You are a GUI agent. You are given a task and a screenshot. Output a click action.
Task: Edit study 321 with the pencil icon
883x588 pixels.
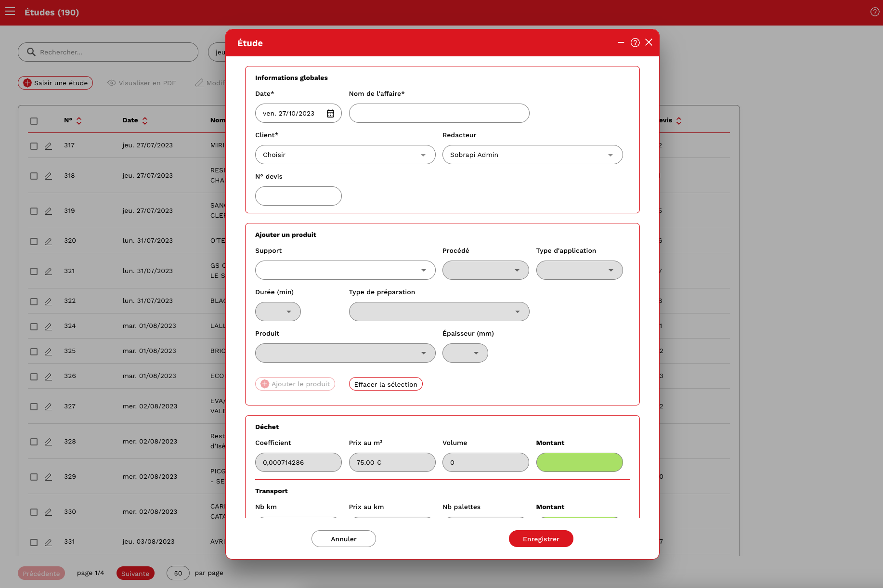(x=48, y=272)
